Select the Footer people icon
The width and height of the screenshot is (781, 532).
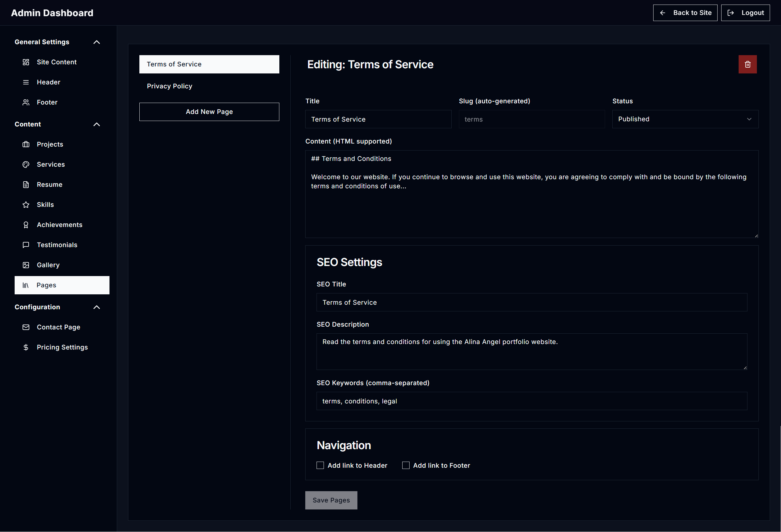(x=26, y=102)
